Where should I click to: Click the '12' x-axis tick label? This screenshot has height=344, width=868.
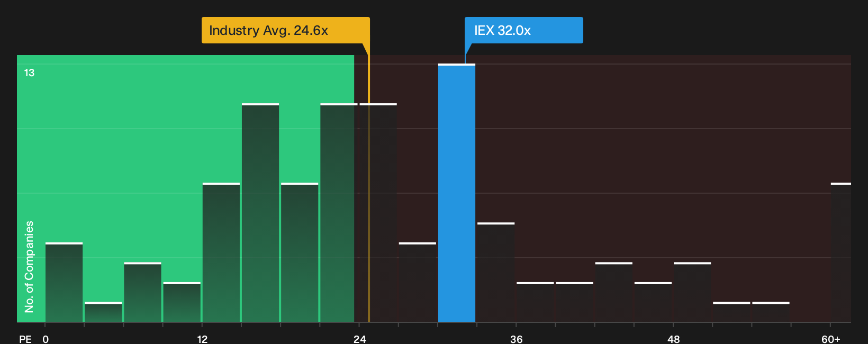tap(202, 339)
